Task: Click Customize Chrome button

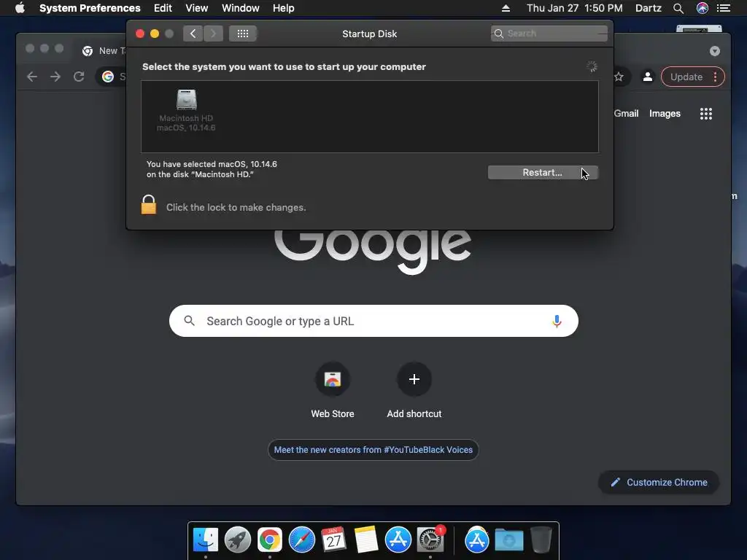Action: coord(659,483)
